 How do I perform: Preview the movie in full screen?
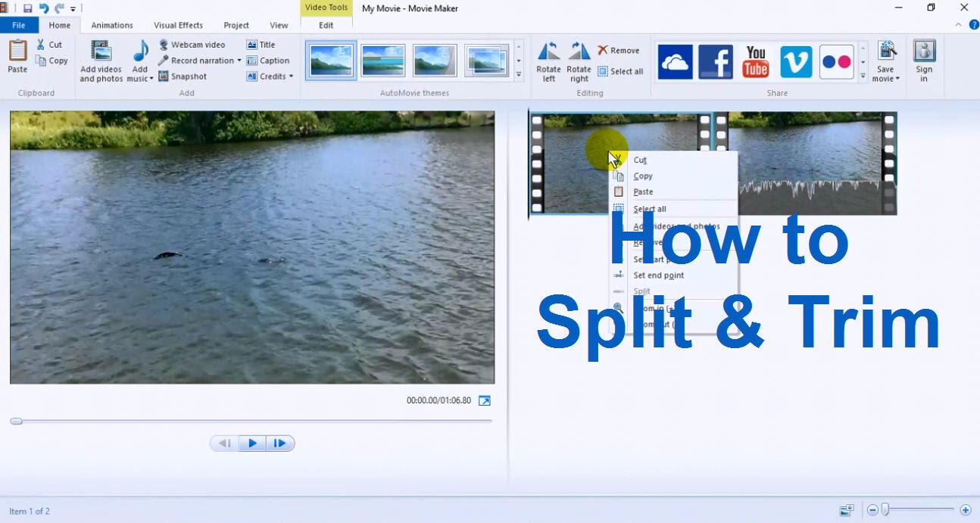(485, 400)
